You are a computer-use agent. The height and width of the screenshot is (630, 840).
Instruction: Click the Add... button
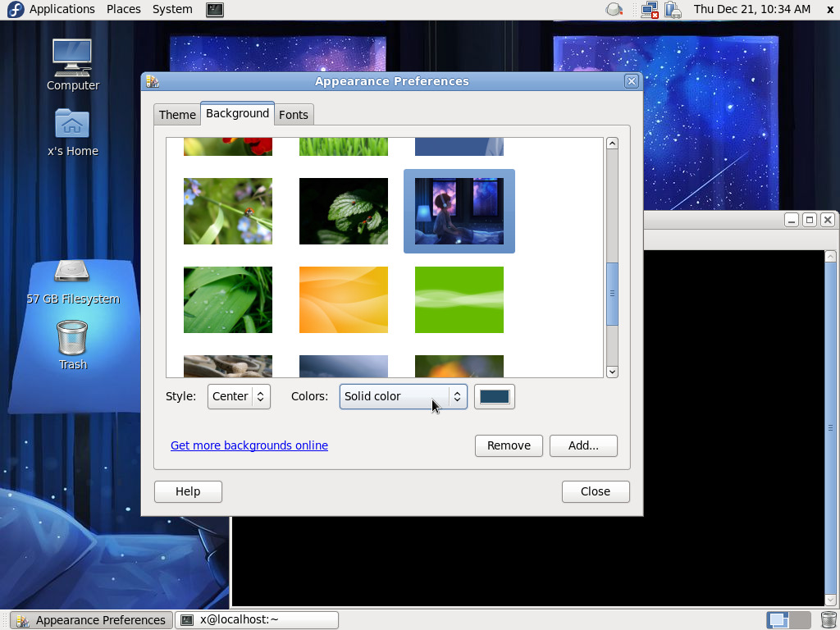pos(583,445)
